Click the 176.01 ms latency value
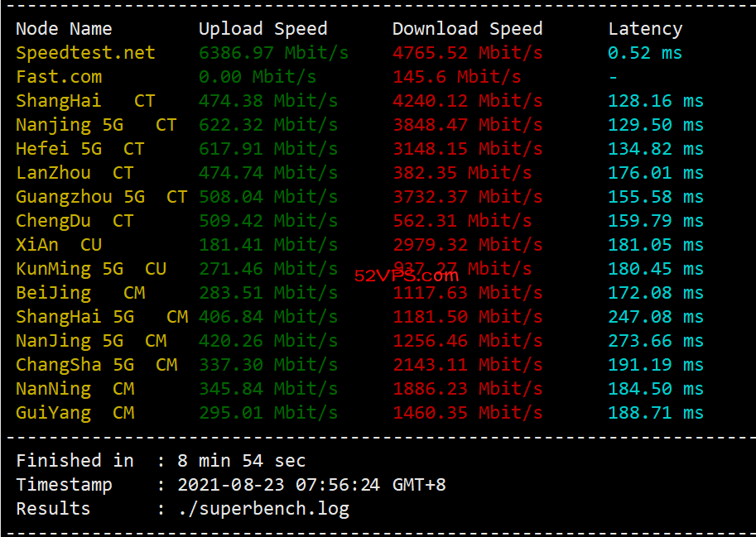Viewport: 756px width, 537px height. (656, 173)
